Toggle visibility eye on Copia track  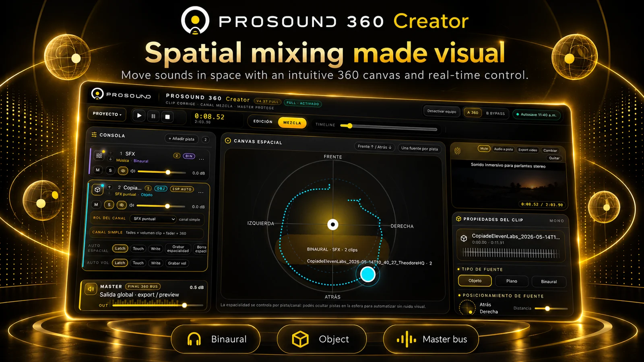pyautogui.click(x=122, y=205)
